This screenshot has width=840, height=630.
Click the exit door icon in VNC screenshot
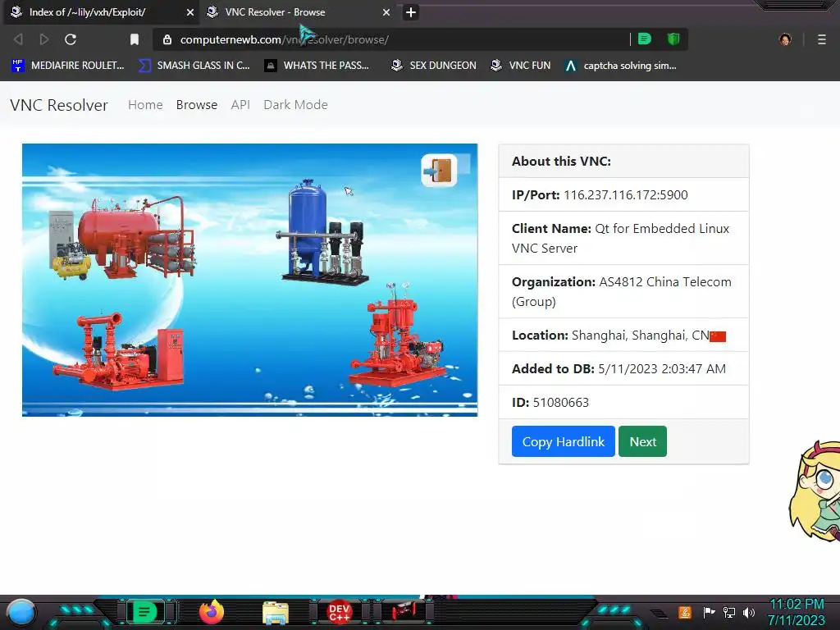(x=440, y=171)
